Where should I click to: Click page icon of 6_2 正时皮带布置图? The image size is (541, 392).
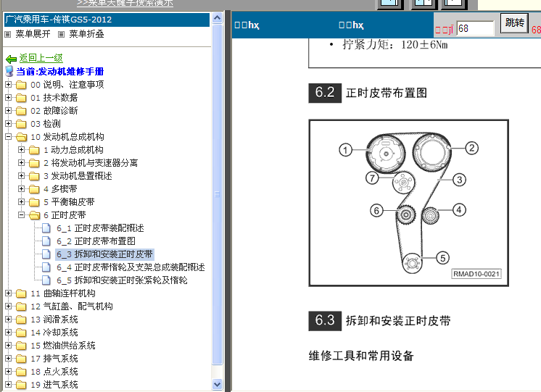click(46, 241)
